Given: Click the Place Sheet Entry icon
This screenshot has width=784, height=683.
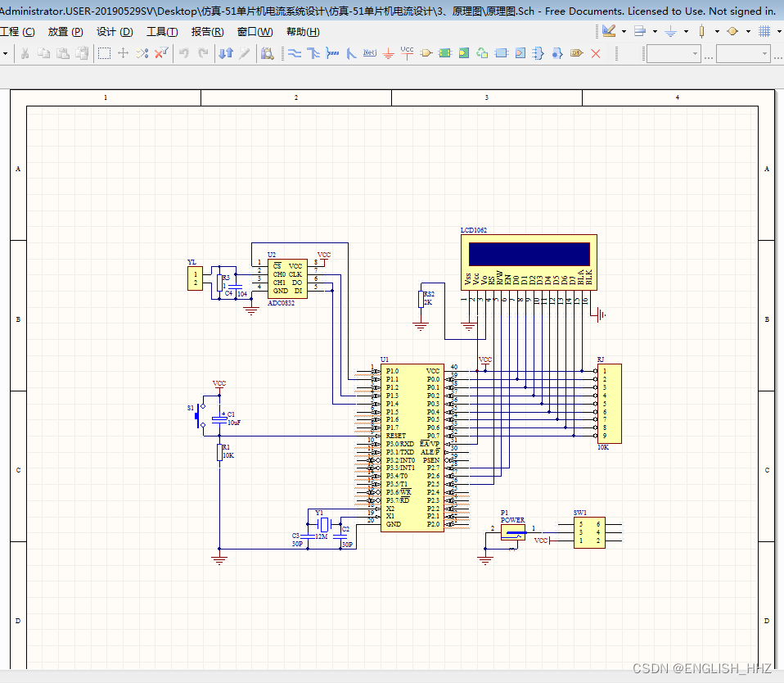Looking at the screenshot, I should click(464, 53).
